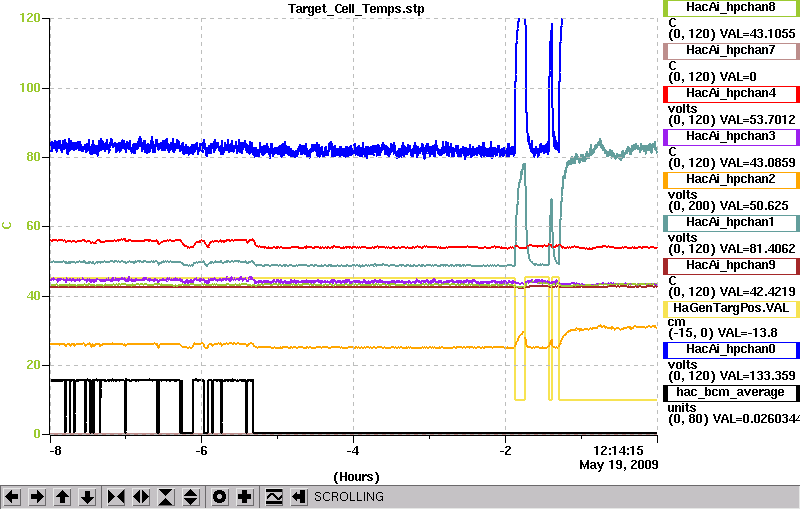The width and height of the screenshot is (800, 509).
Task: Click the 60 tick label on the y-axis
Action: point(33,226)
